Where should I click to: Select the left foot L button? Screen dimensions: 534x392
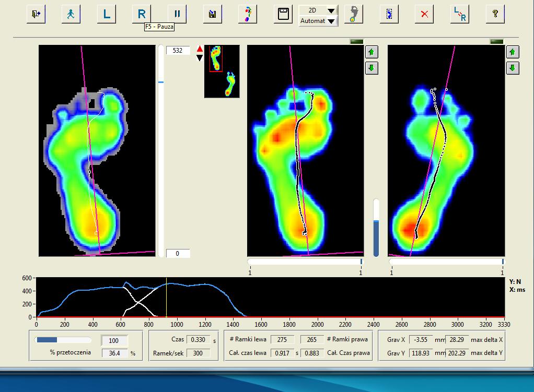(x=107, y=14)
